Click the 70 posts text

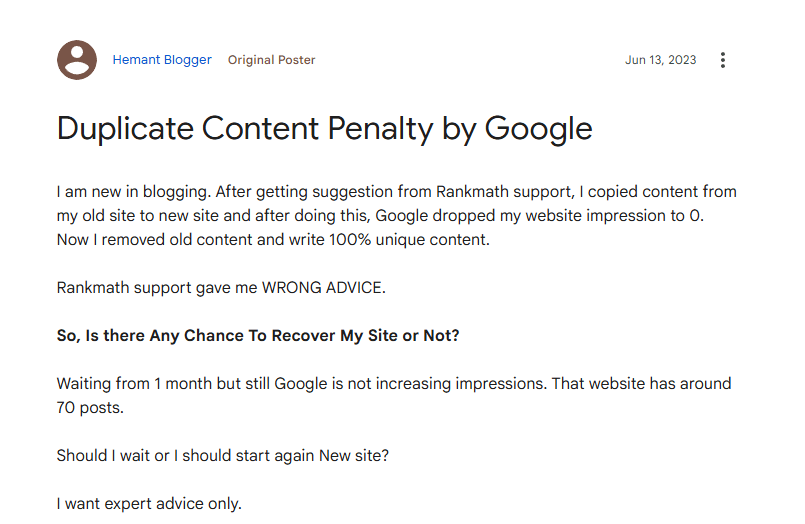coord(90,407)
